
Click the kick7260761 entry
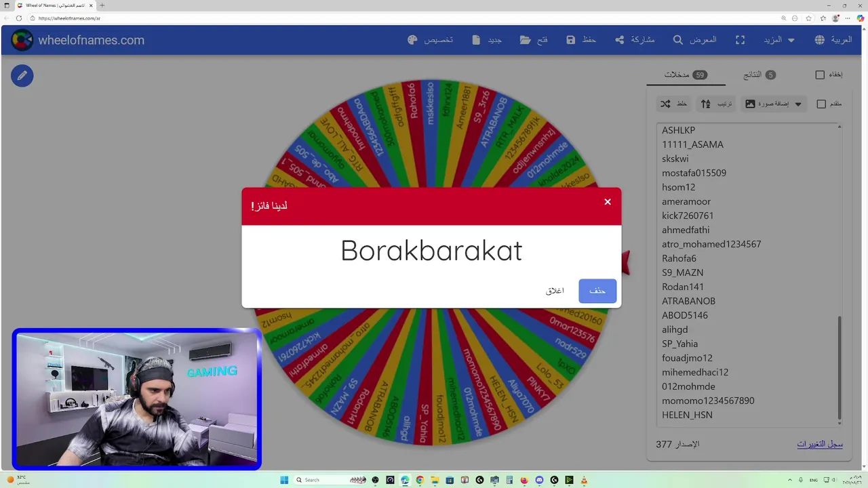coord(688,216)
